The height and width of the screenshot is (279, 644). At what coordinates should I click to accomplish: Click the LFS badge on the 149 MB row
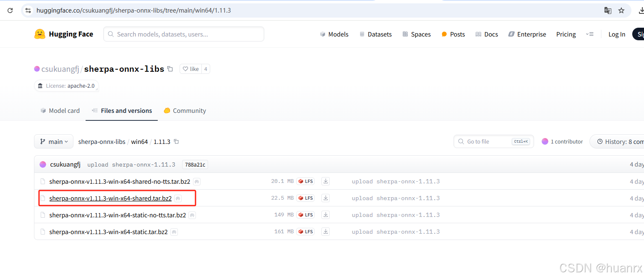pos(305,215)
